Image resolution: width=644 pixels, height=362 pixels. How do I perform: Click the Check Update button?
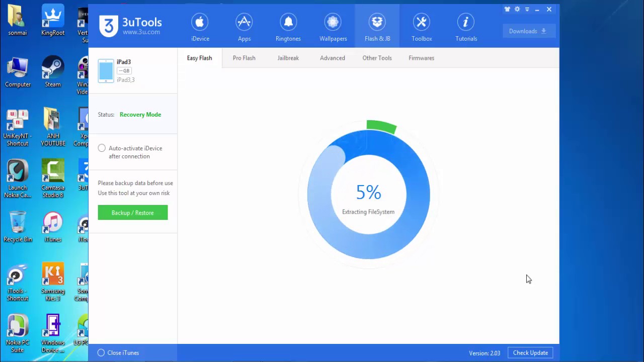(x=530, y=353)
